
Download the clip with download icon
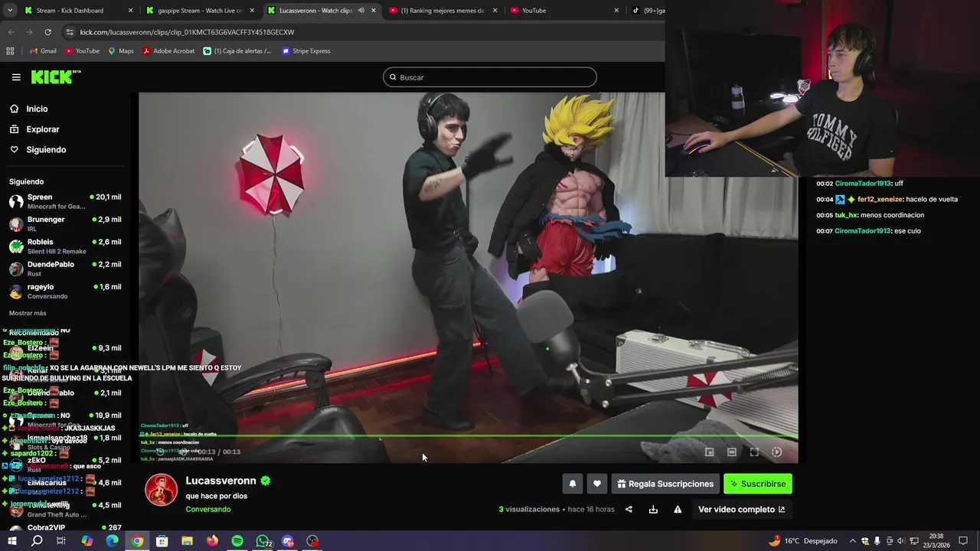(653, 510)
